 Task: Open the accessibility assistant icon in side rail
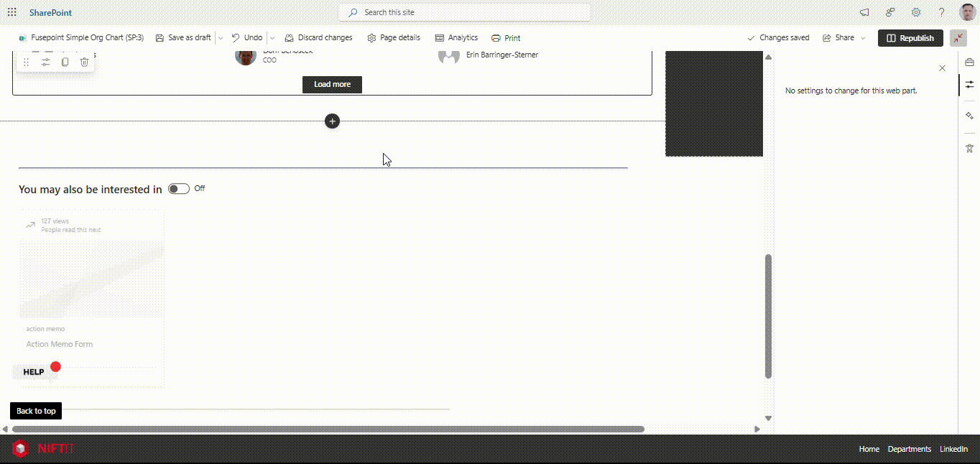[969, 148]
